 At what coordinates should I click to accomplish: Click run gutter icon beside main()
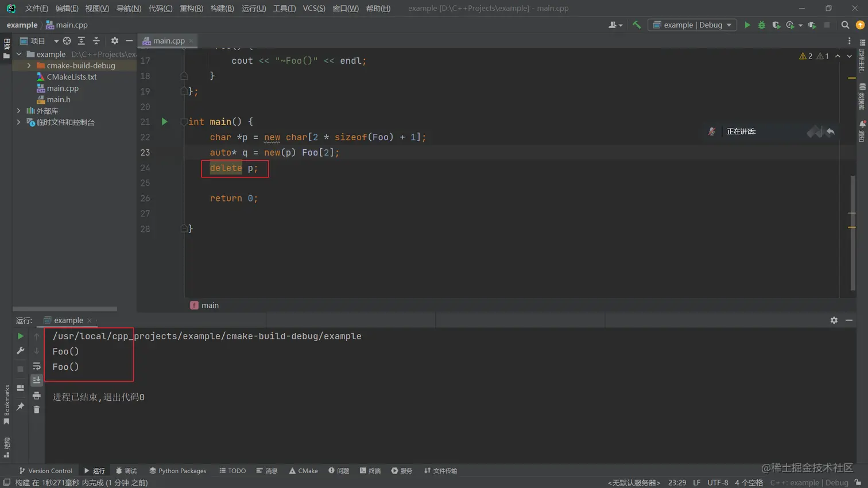click(164, 122)
